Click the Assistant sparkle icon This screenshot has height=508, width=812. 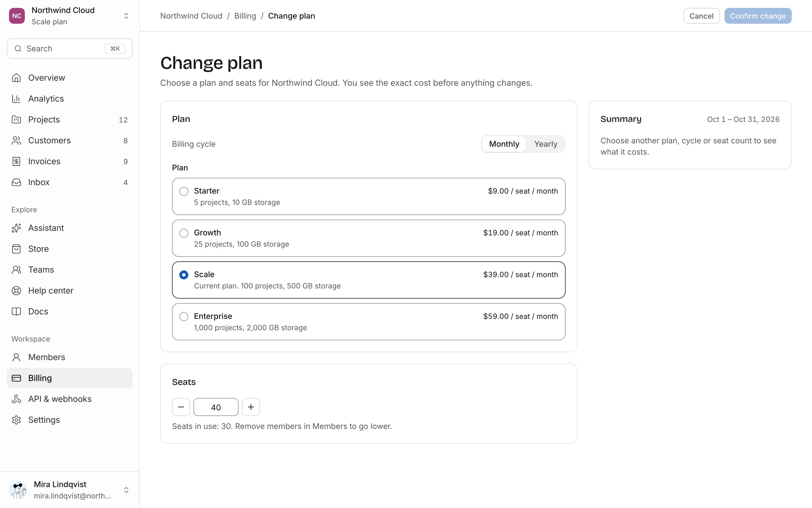[x=16, y=228]
